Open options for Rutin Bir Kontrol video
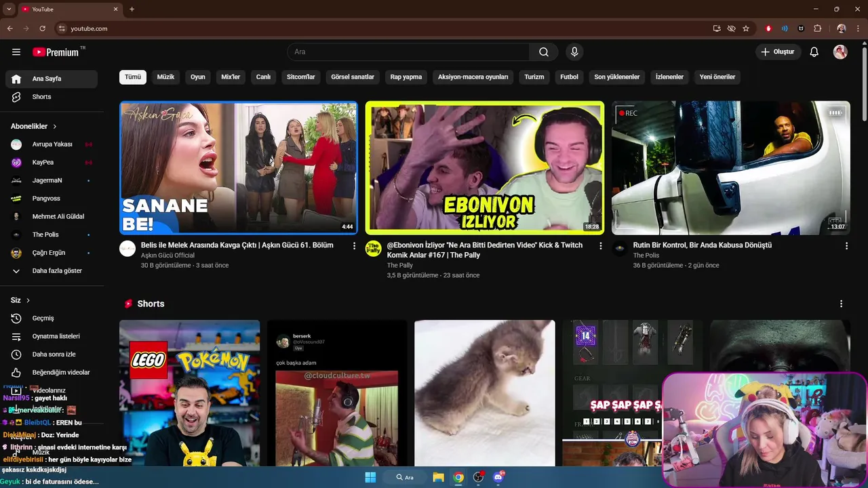This screenshot has height=488, width=868. coord(846,246)
